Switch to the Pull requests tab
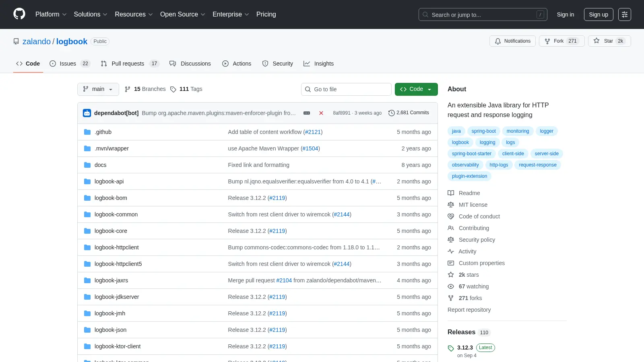Screen dimensions: 644x362 pyautogui.click(x=130, y=64)
